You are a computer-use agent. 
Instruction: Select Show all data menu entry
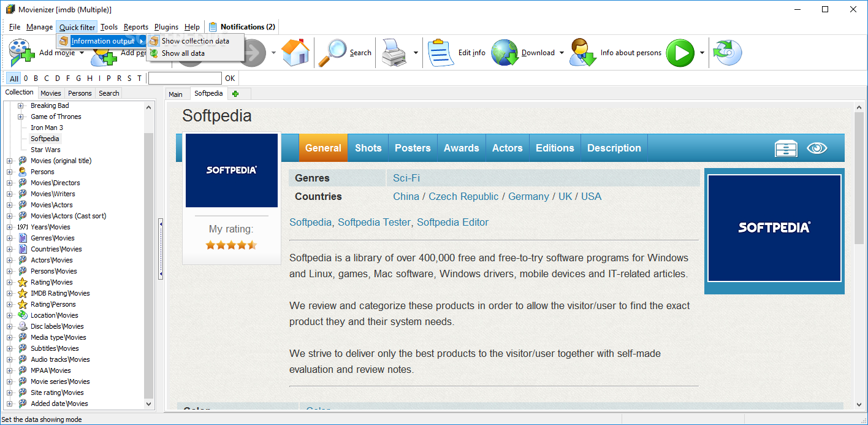(195, 53)
